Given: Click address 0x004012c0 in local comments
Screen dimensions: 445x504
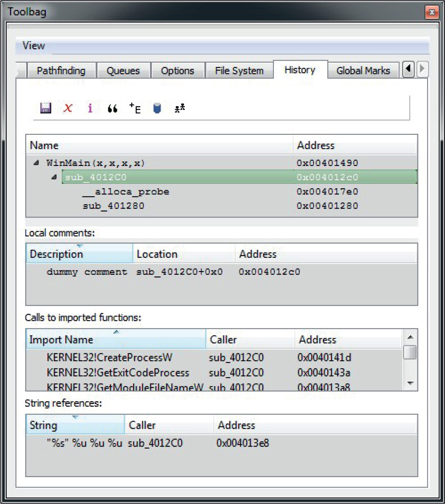Looking at the screenshot, I should coord(269,272).
